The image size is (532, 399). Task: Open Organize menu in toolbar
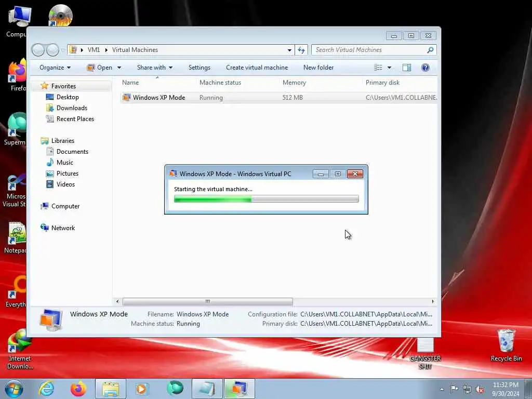55,68
